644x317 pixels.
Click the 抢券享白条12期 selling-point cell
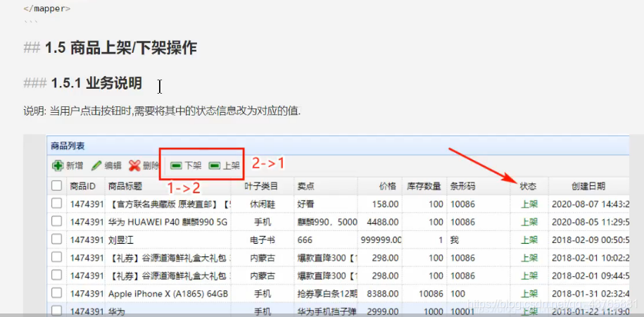[327, 294]
